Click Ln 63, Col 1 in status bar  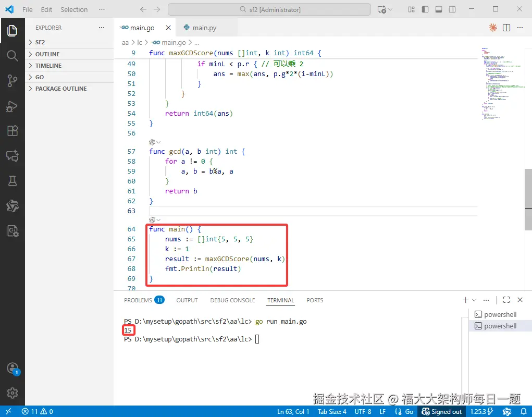(293, 412)
